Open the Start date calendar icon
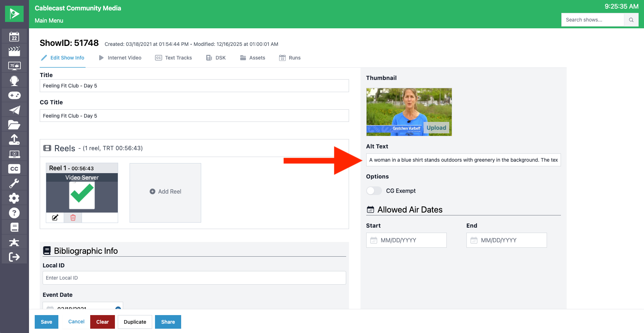Viewport: 644px width, 333px height. point(374,240)
